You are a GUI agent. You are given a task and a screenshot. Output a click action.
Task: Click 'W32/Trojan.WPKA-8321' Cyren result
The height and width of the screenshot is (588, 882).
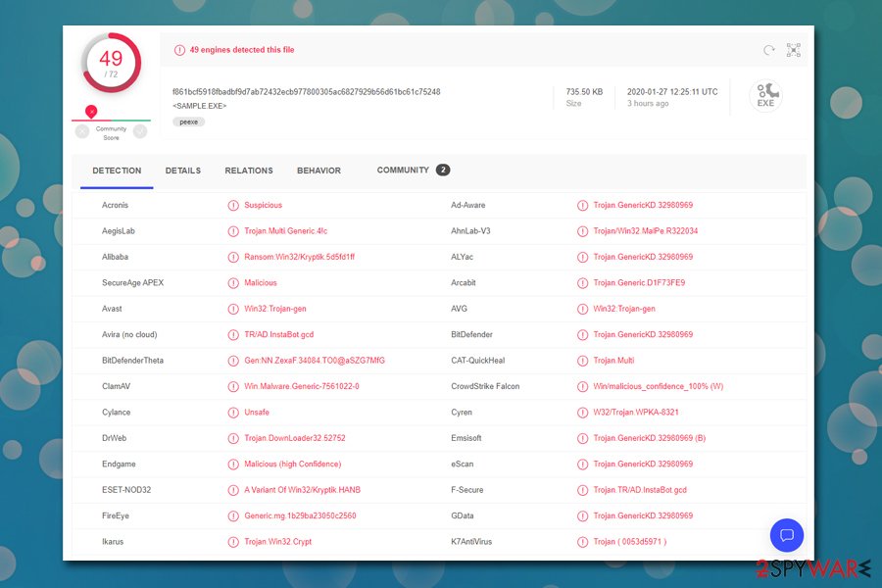(636, 412)
